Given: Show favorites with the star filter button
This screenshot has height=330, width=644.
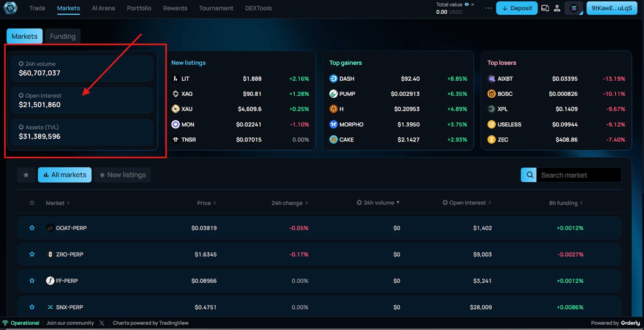Looking at the screenshot, I should (26, 175).
